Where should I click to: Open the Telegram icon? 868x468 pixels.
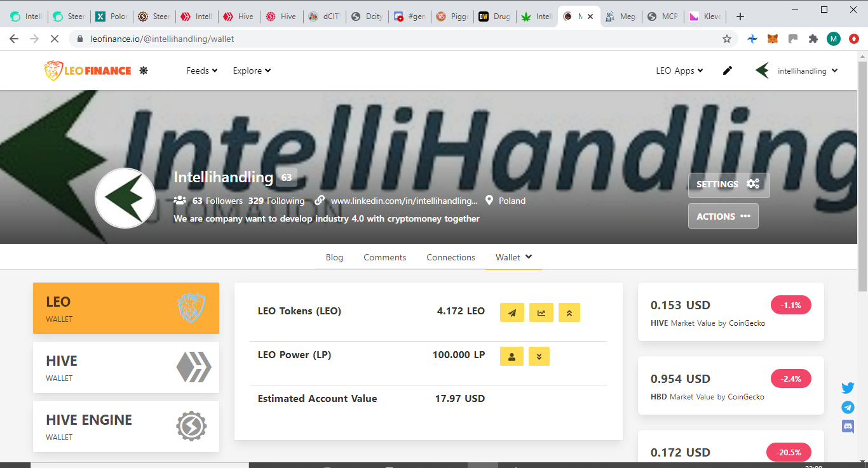point(848,407)
